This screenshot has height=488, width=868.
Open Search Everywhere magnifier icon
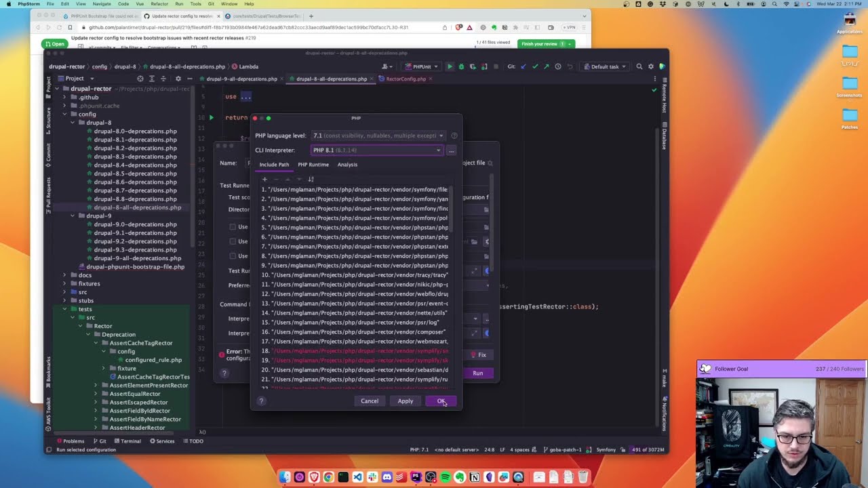coord(639,66)
